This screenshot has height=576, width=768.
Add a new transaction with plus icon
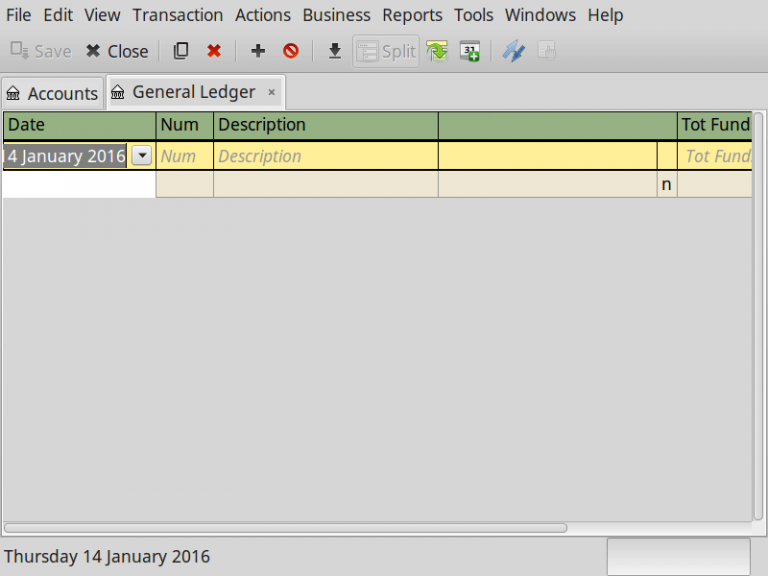click(258, 51)
